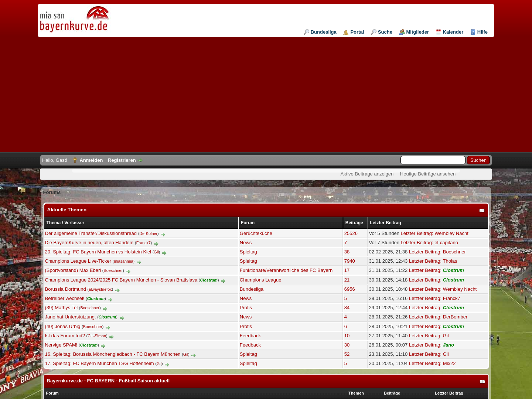The image size is (532, 399).
Task: Click arrow icon beside Ist das Forum tod?
Action: pyautogui.click(x=111, y=337)
